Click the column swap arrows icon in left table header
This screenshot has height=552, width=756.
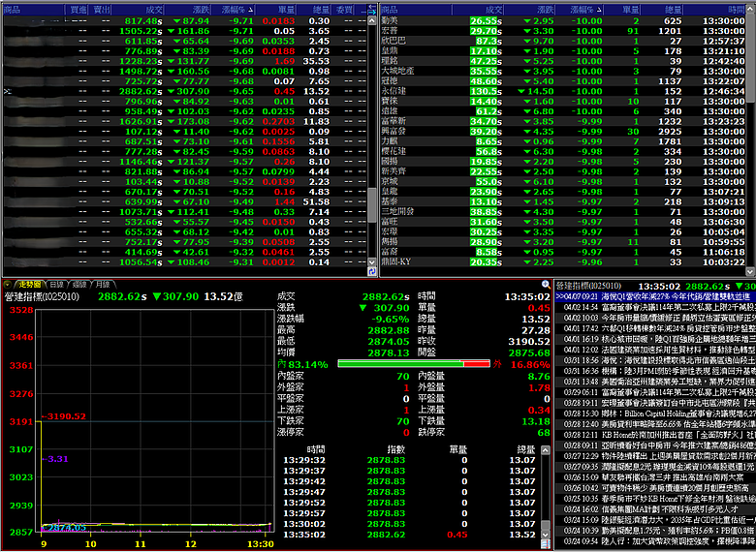point(372,10)
